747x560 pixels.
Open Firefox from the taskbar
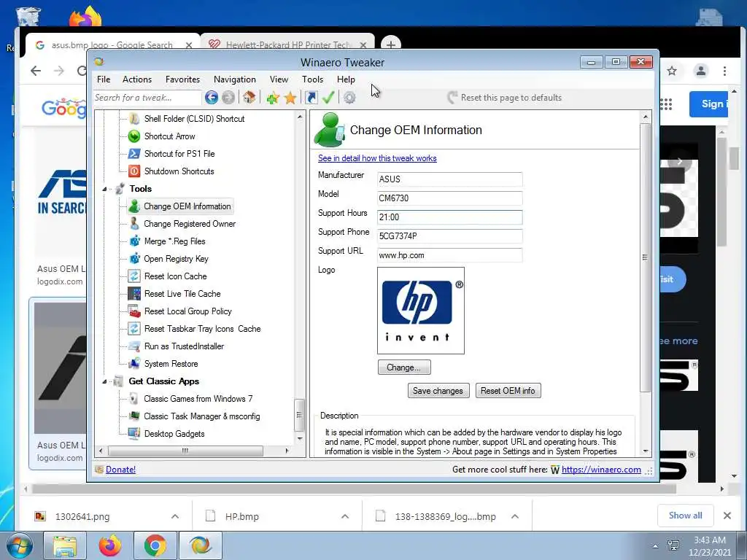(x=110, y=545)
